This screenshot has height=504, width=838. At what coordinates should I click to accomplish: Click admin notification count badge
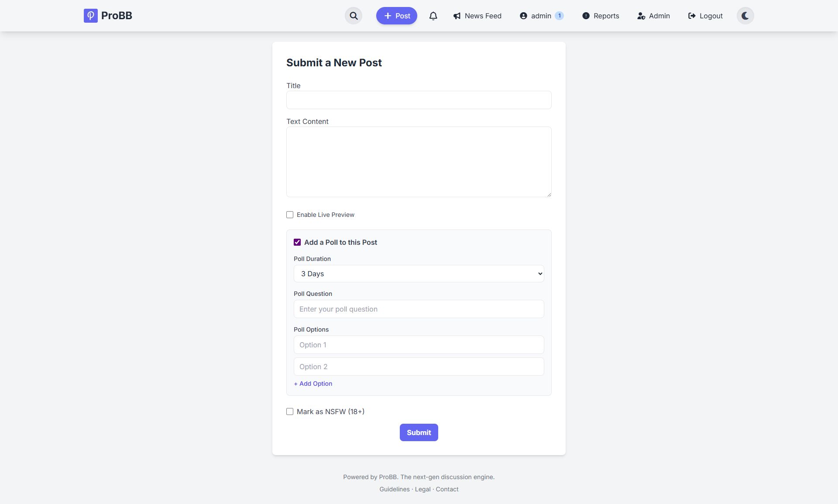(559, 16)
